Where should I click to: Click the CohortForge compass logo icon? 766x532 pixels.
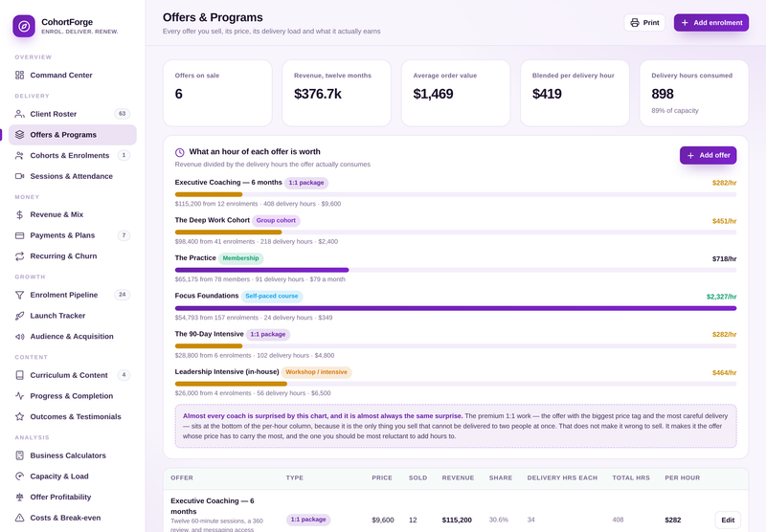[24, 27]
